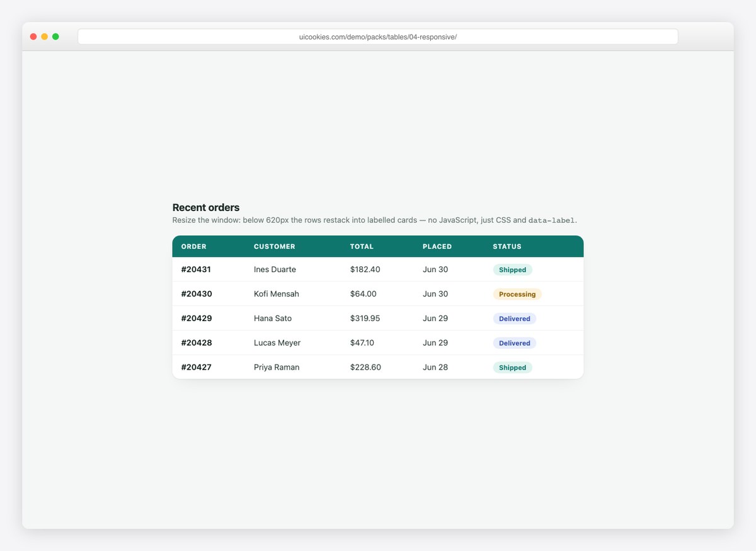Screen dimensions: 756x551
Task: Select order number #20429
Action: point(197,319)
